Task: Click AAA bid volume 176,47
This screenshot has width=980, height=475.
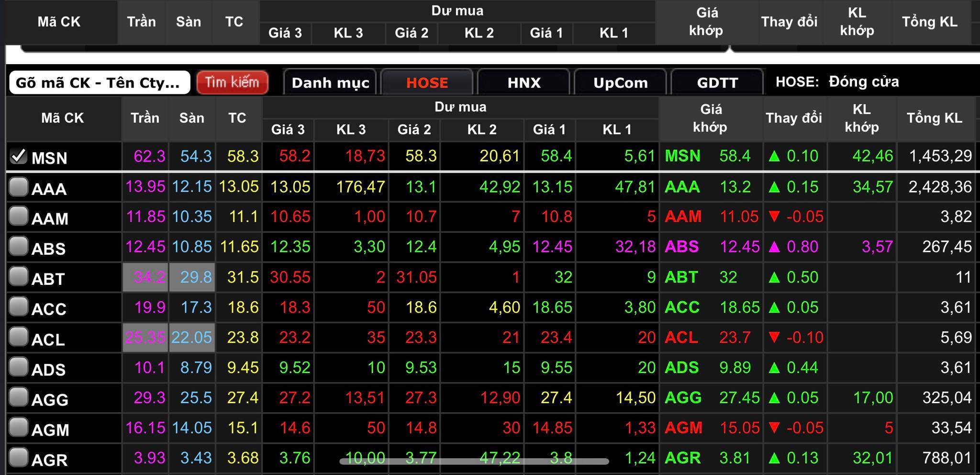Action: click(x=360, y=187)
